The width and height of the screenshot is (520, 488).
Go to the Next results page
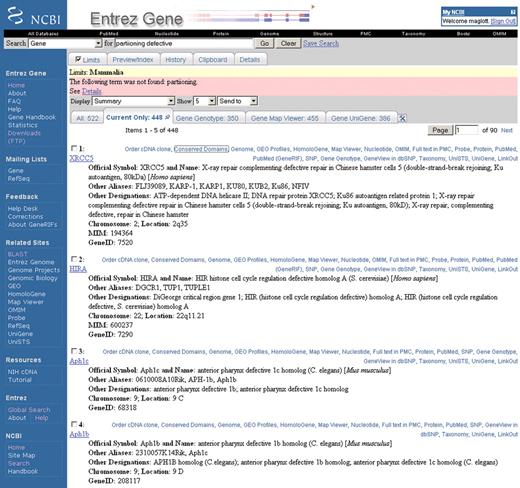(x=507, y=130)
